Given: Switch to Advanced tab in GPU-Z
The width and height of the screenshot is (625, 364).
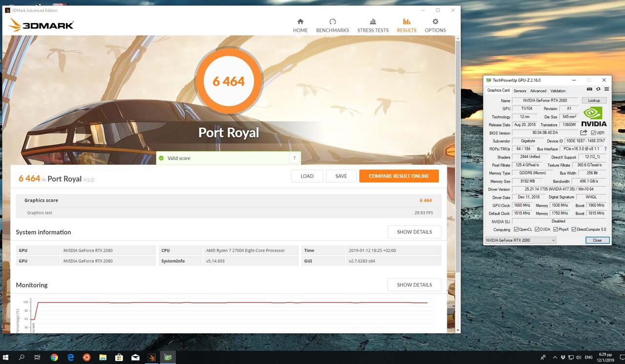Looking at the screenshot, I should pyautogui.click(x=538, y=91).
